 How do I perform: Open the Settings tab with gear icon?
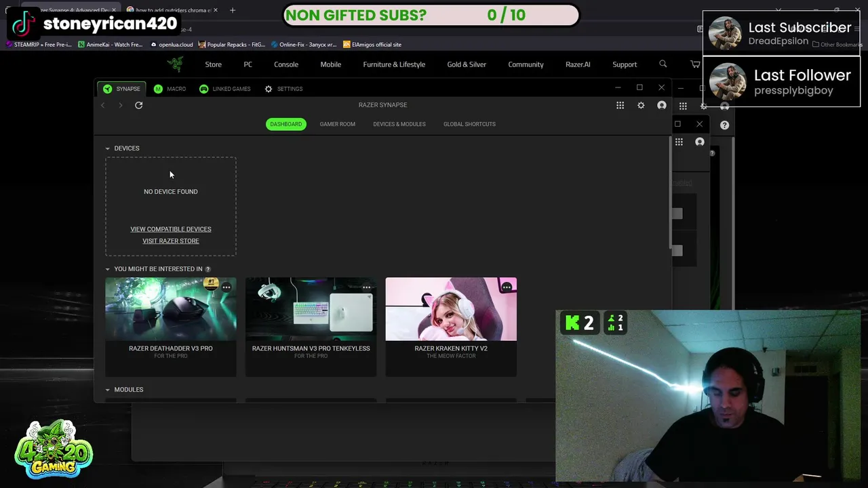[283, 89]
